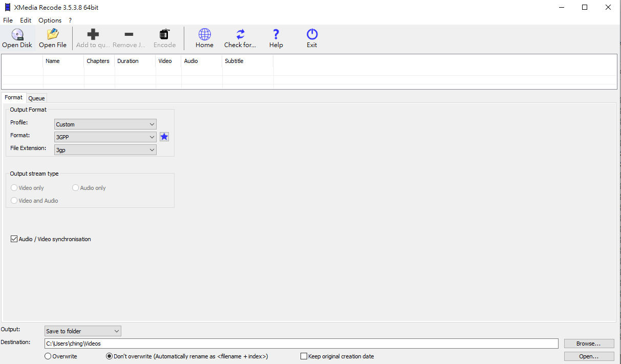Screen dimensions: 621x364
Task: Open a file with Open File icon
Action: tap(53, 35)
